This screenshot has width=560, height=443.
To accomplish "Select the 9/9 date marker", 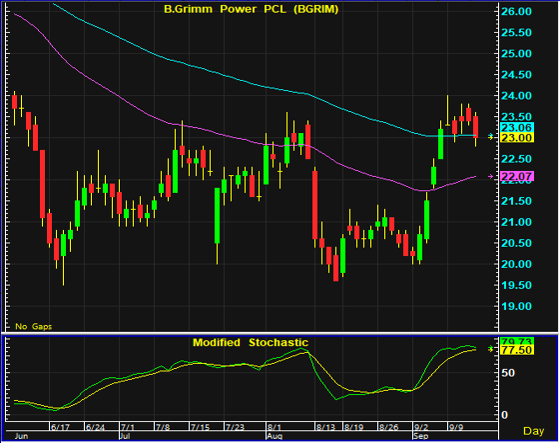I will pos(456,427).
